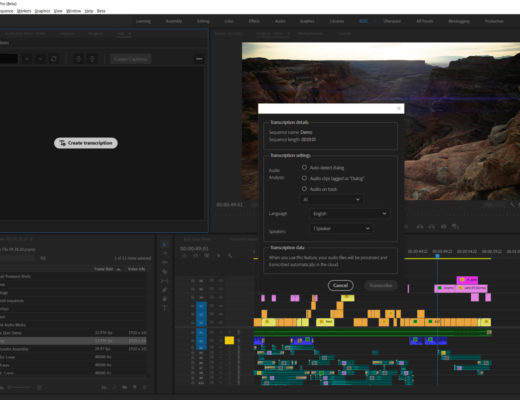The image size is (520, 400).
Task: Click the blue timeline playhead marker
Action: 437,256
